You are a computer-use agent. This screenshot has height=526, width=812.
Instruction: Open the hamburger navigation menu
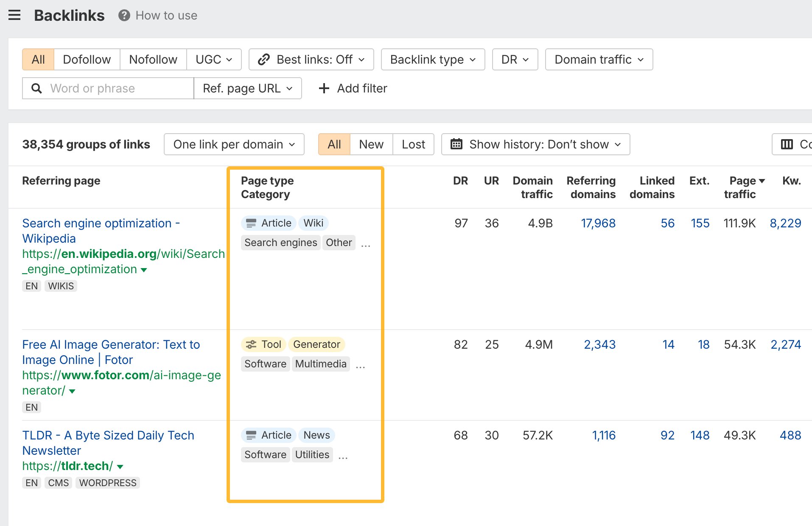coord(14,15)
